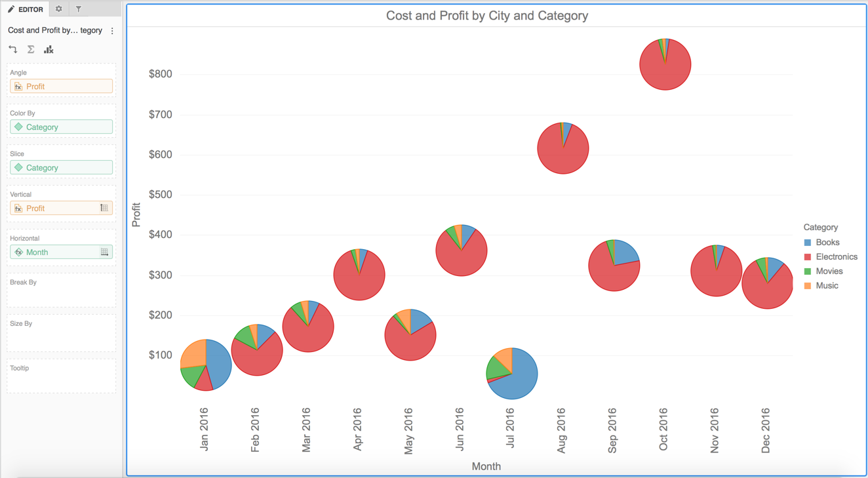Click the sigma aggregation icon
This screenshot has height=478, width=868.
30,49
